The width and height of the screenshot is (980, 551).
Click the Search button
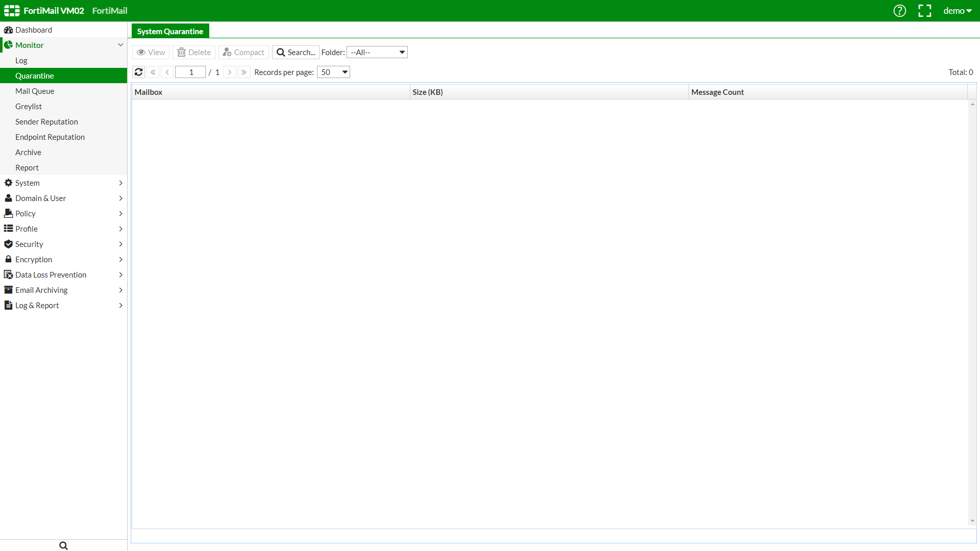tap(296, 52)
